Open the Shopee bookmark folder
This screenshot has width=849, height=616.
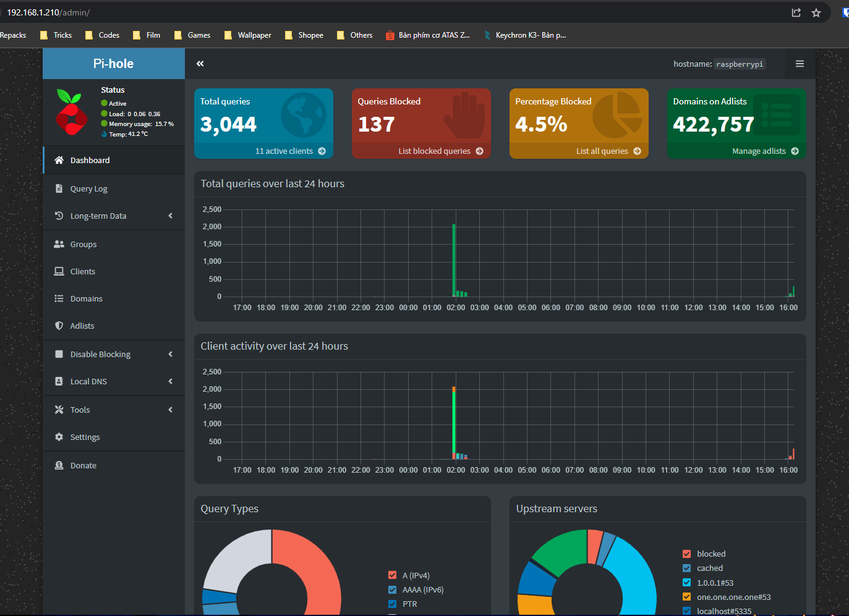[304, 35]
